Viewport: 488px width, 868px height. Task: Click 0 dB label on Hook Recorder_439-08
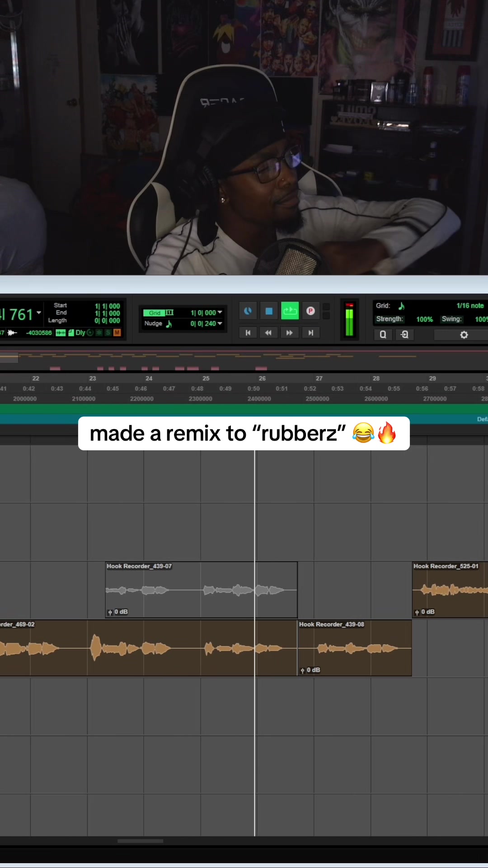coord(314,670)
